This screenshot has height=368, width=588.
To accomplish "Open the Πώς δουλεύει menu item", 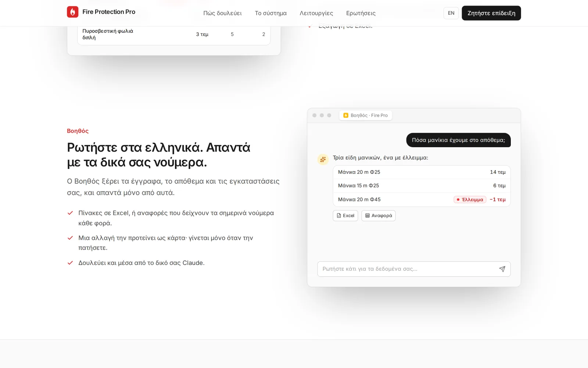I will (x=222, y=13).
